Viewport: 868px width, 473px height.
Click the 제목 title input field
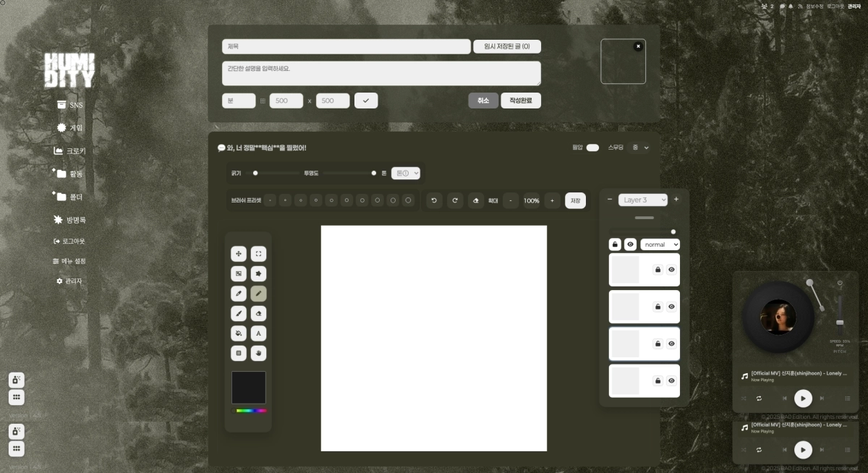tap(345, 46)
